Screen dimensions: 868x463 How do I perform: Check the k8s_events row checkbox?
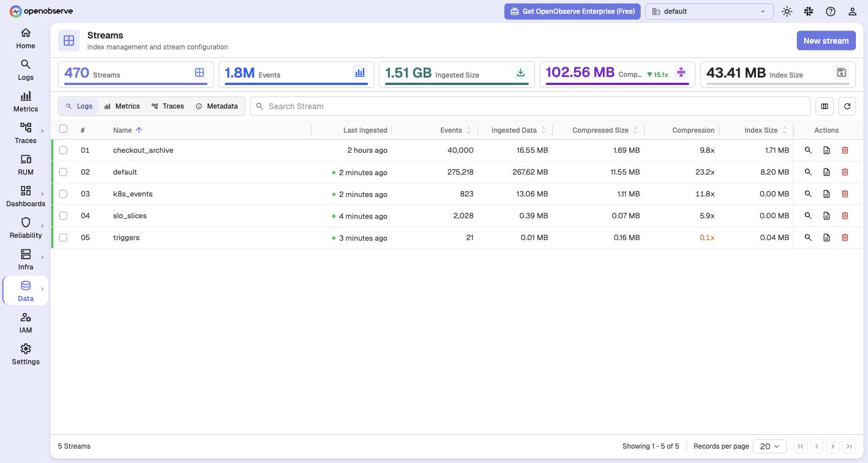click(x=63, y=194)
